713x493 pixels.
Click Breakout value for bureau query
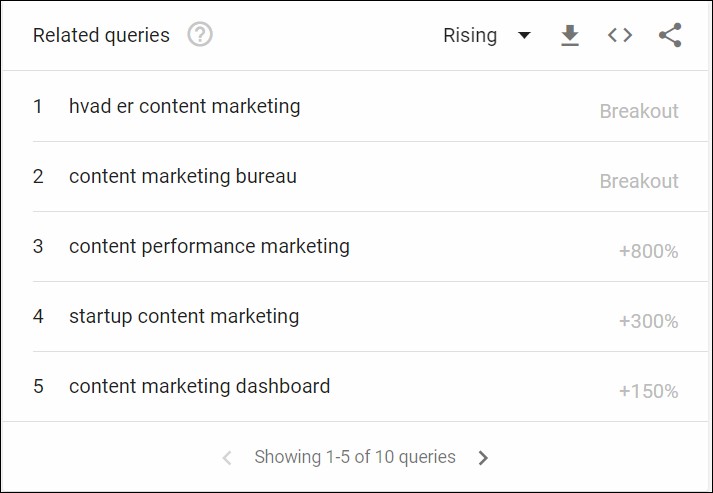click(638, 181)
